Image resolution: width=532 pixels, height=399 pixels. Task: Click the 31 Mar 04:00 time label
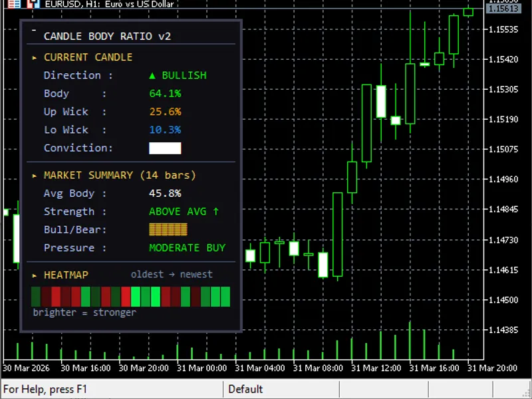[260, 368]
